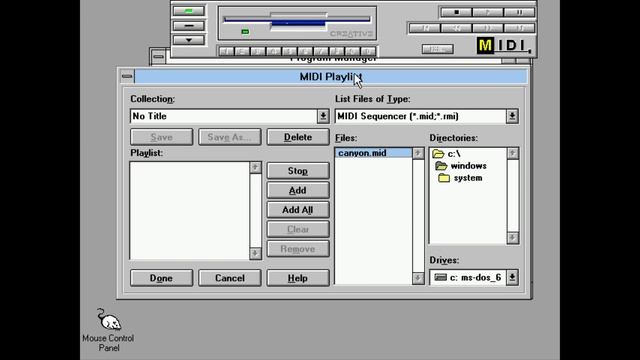
Task: Confirm the playlist with Done
Action: (162, 278)
